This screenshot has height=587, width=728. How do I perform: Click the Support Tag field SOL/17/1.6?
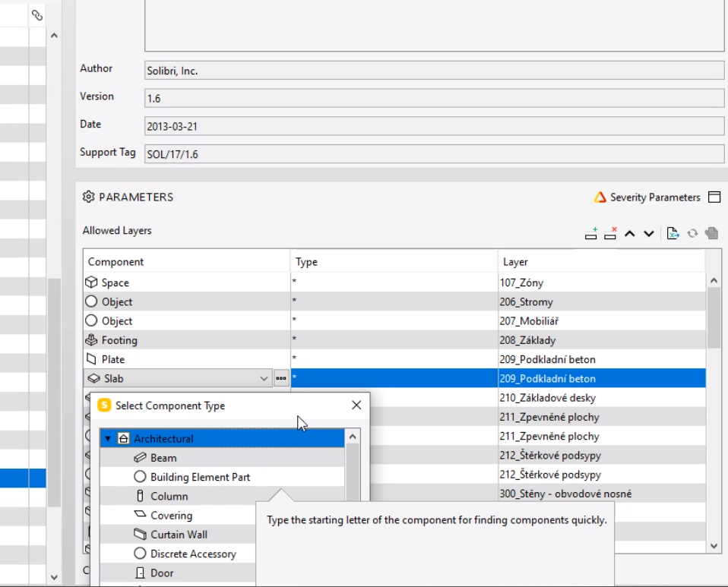[x=434, y=154]
